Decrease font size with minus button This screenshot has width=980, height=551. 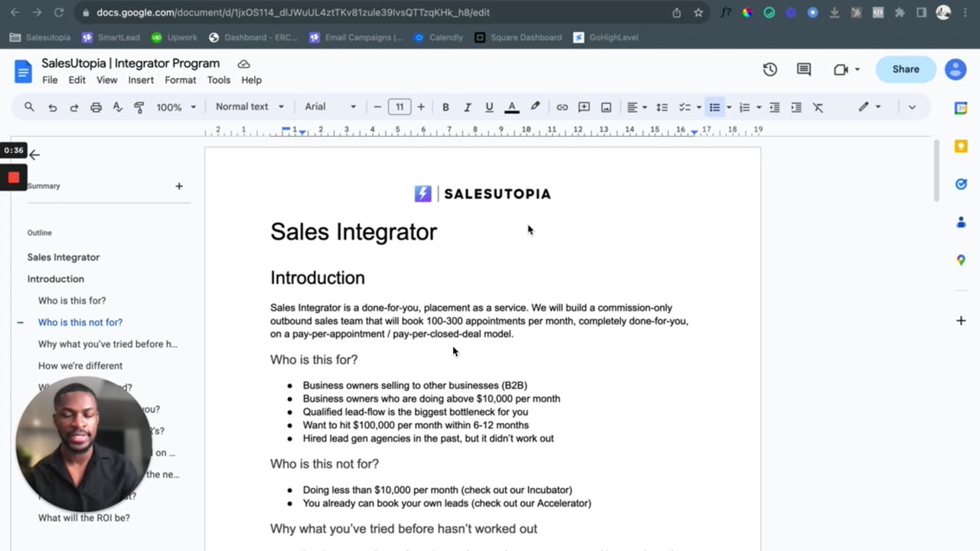tap(377, 107)
